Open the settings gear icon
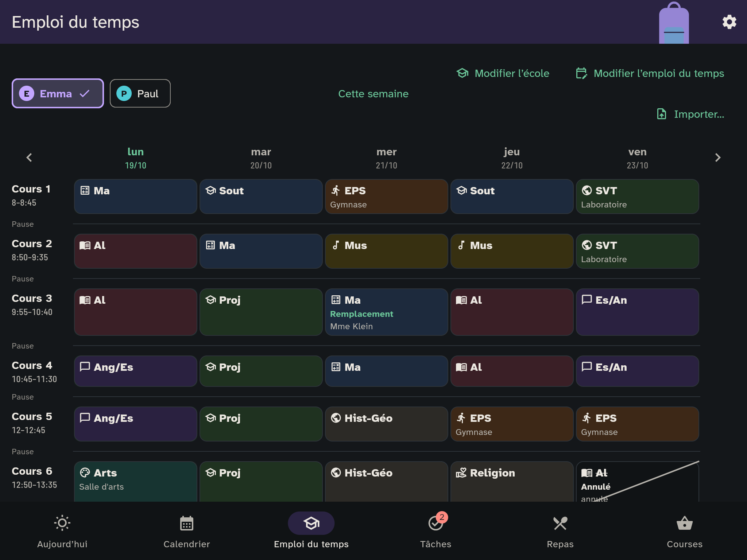 pos(729,22)
